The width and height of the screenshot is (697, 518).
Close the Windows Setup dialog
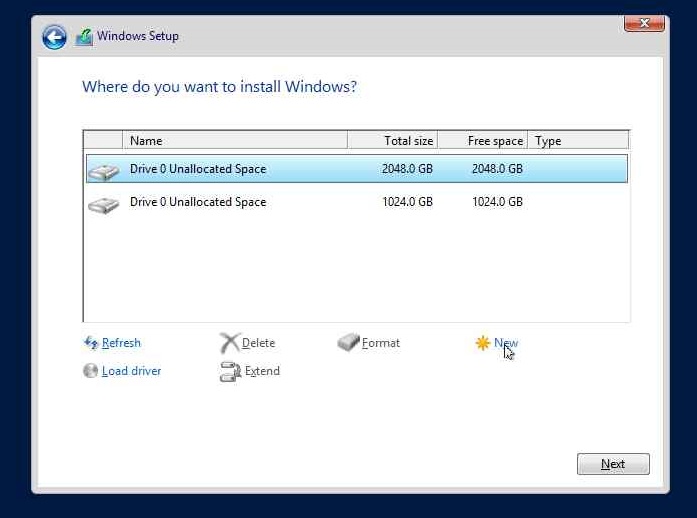coord(644,23)
